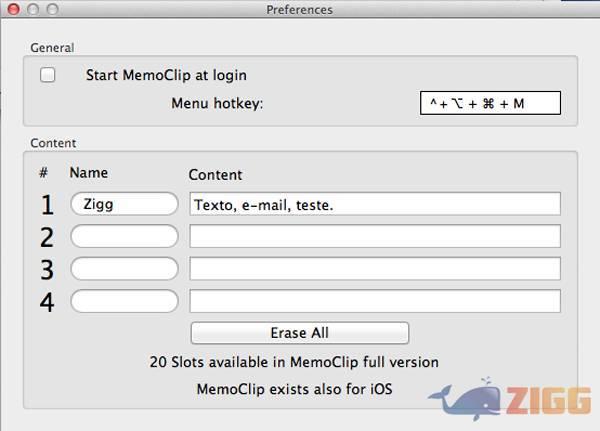Click the Menu hotkey recorder field
This screenshot has width=600, height=431.
tap(490, 103)
